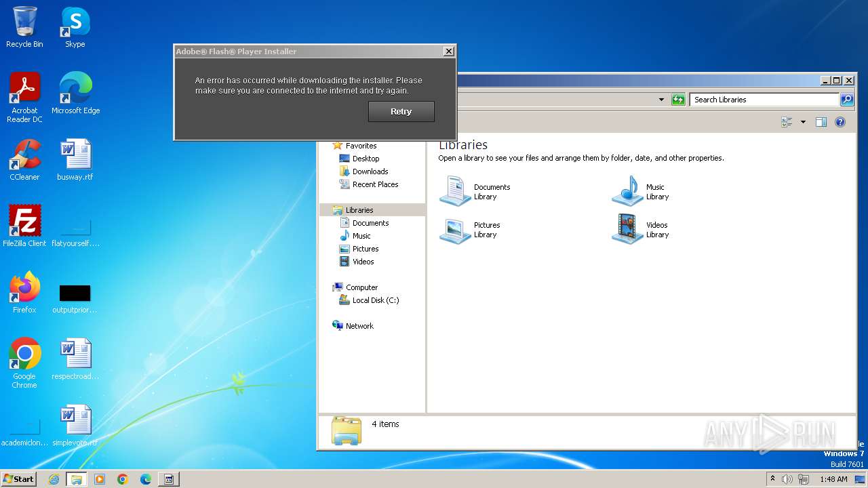The image size is (868, 488).
Task: Click Retry in the Flash Installer dialog
Action: [401, 111]
